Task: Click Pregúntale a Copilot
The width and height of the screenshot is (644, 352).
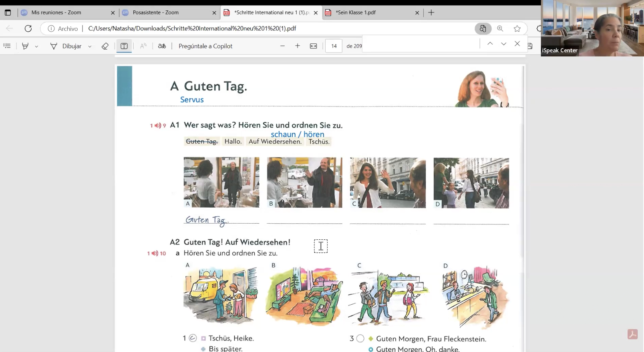Action: pyautogui.click(x=205, y=46)
